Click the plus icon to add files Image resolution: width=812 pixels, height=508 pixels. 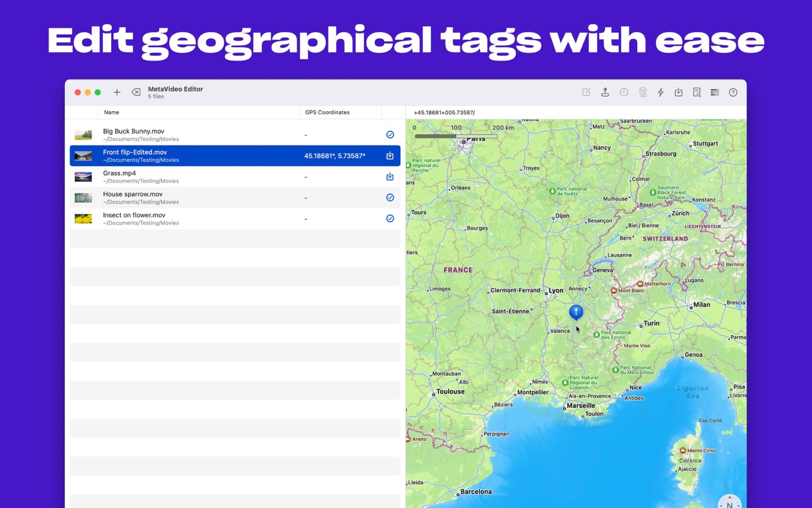[117, 92]
